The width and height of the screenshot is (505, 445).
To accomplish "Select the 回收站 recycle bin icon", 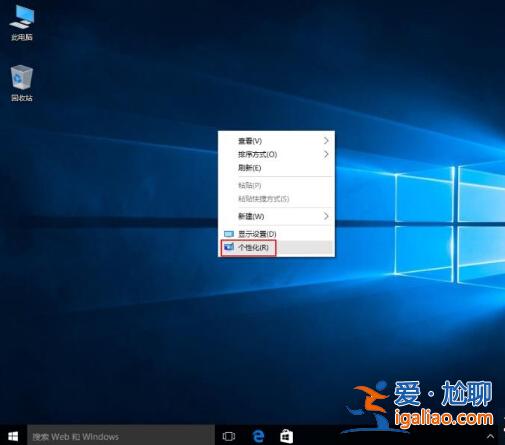I will pyautogui.click(x=22, y=83).
